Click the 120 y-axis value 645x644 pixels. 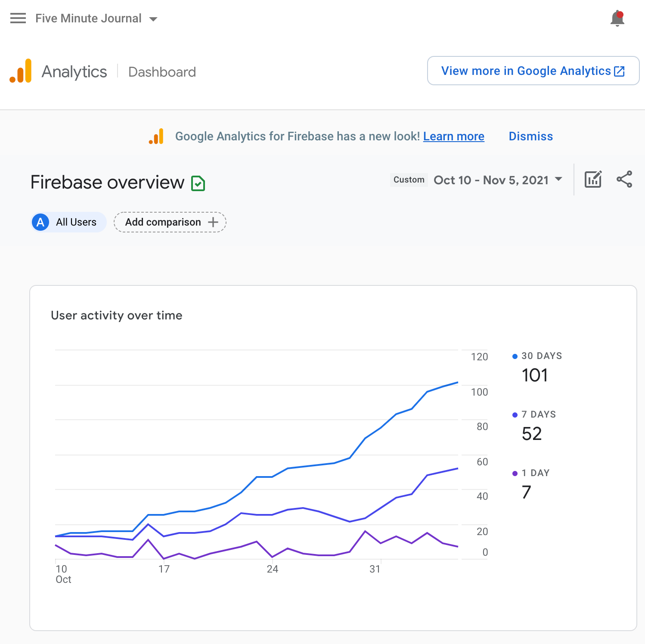coord(480,357)
